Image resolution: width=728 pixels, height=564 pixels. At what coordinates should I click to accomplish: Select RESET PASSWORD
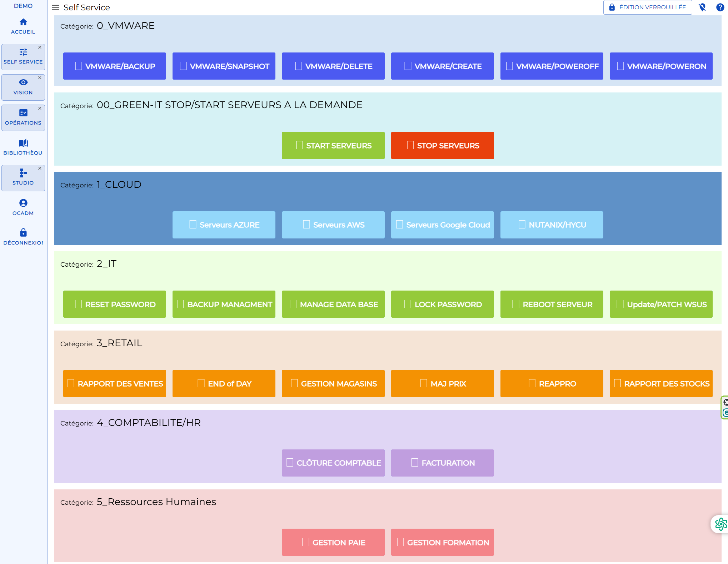(115, 304)
